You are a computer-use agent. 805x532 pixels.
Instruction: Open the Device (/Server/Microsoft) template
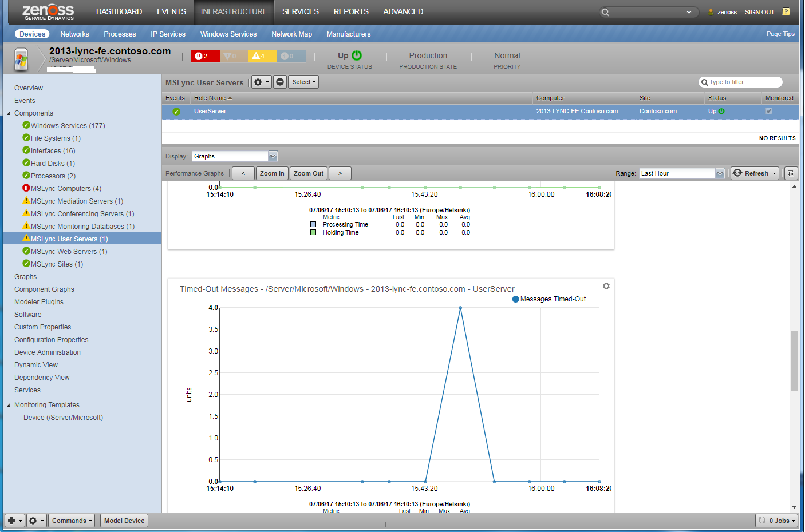(63, 418)
